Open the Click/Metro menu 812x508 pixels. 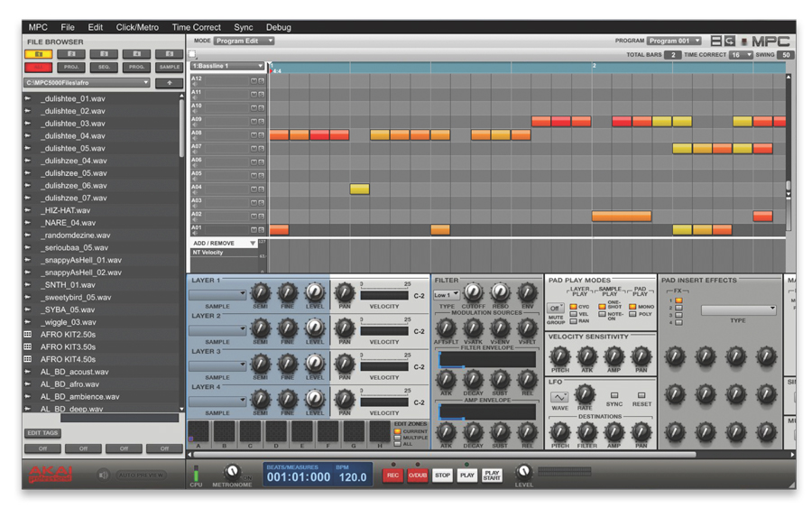tap(137, 27)
